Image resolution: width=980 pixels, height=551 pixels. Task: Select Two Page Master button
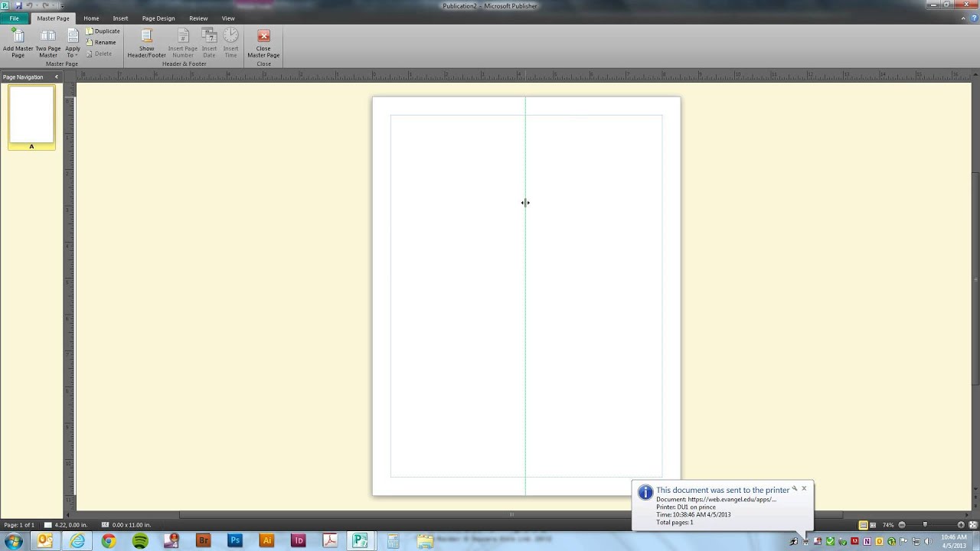[48, 44]
